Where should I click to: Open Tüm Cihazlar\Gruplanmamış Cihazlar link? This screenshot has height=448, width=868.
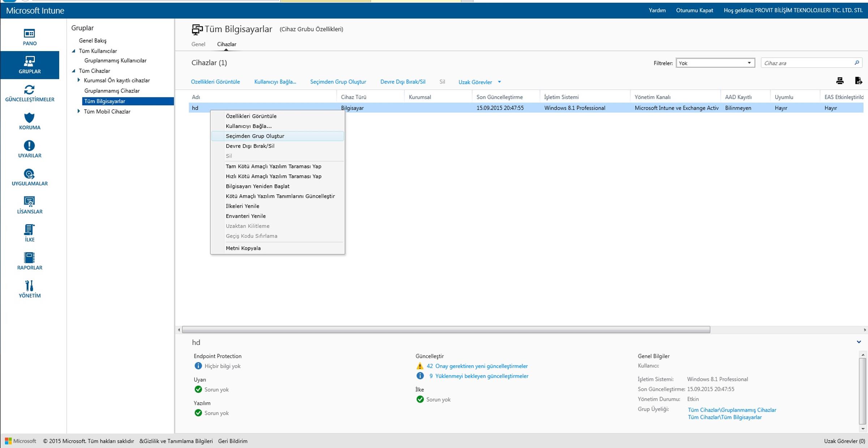tap(732, 410)
